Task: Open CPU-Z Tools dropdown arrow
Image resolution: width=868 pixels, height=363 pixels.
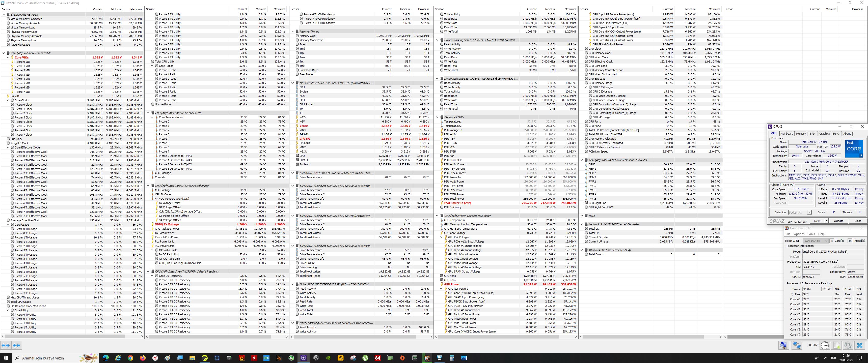Action: click(x=826, y=221)
